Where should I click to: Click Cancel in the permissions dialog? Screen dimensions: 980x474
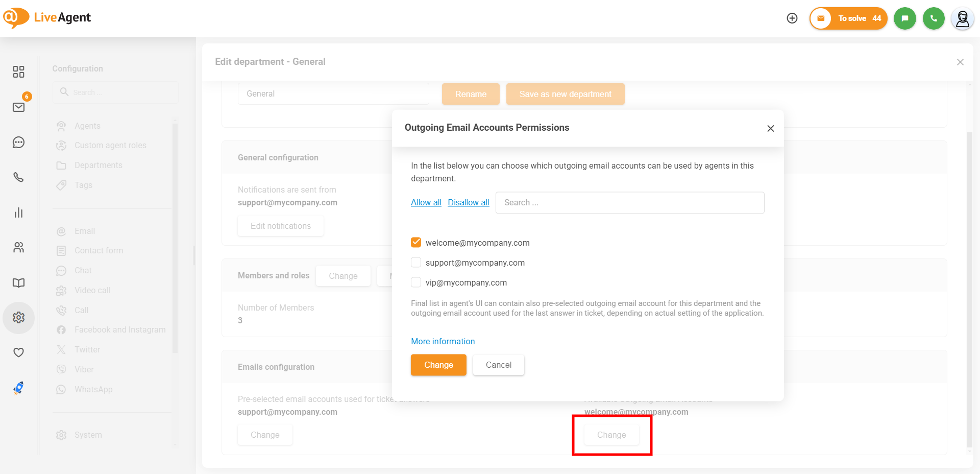tap(498, 365)
